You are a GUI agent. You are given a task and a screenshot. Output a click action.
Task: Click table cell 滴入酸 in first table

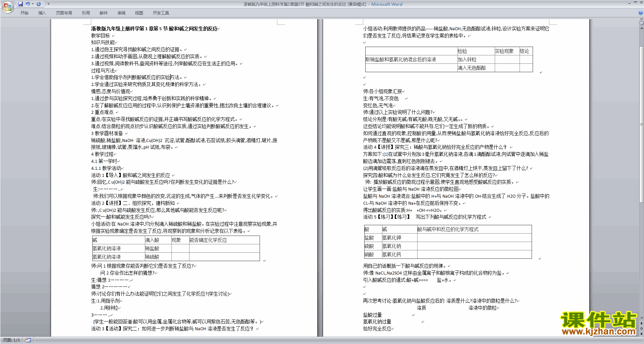[152, 240]
